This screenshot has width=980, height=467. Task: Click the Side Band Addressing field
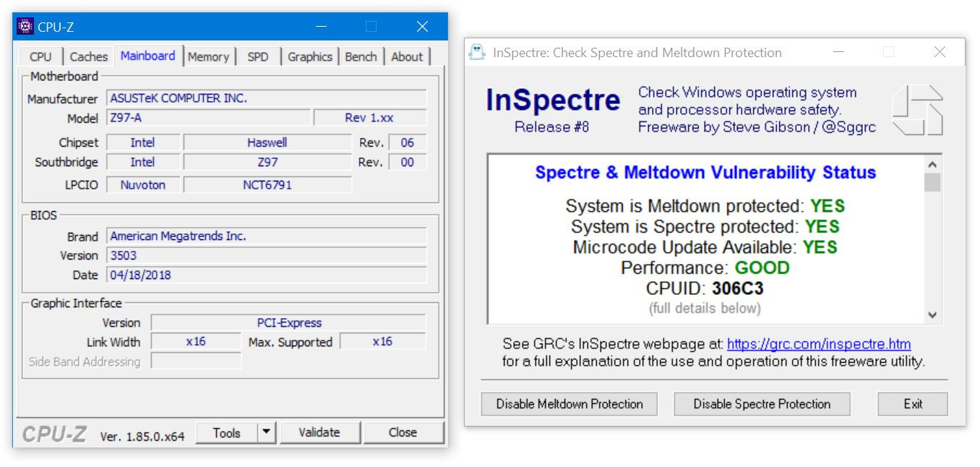196,361
